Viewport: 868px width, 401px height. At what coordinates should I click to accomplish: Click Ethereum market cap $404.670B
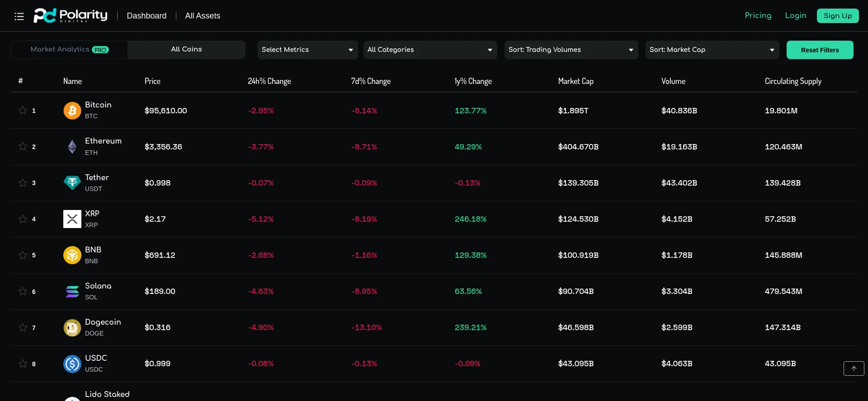click(x=578, y=147)
